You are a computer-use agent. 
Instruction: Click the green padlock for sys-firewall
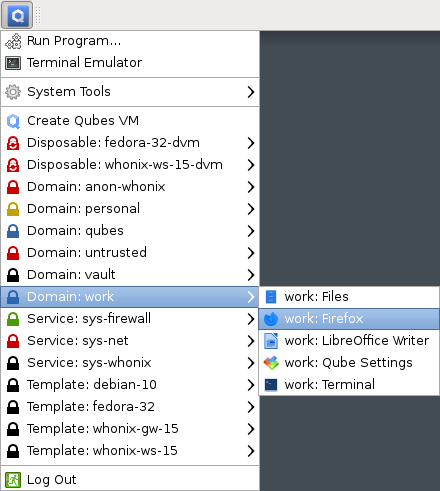pyautogui.click(x=13, y=319)
